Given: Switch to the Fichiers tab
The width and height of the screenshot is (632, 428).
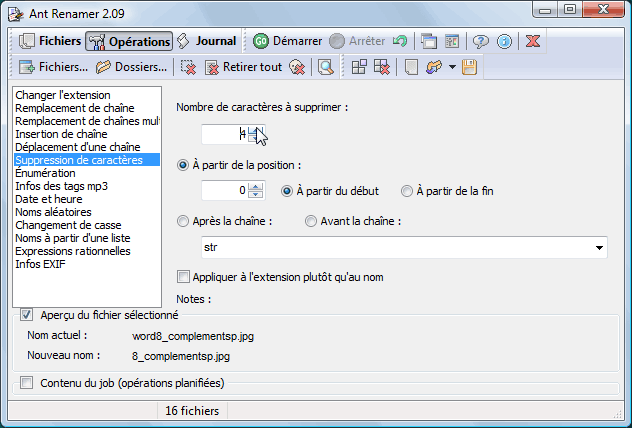Looking at the screenshot, I should point(50,41).
